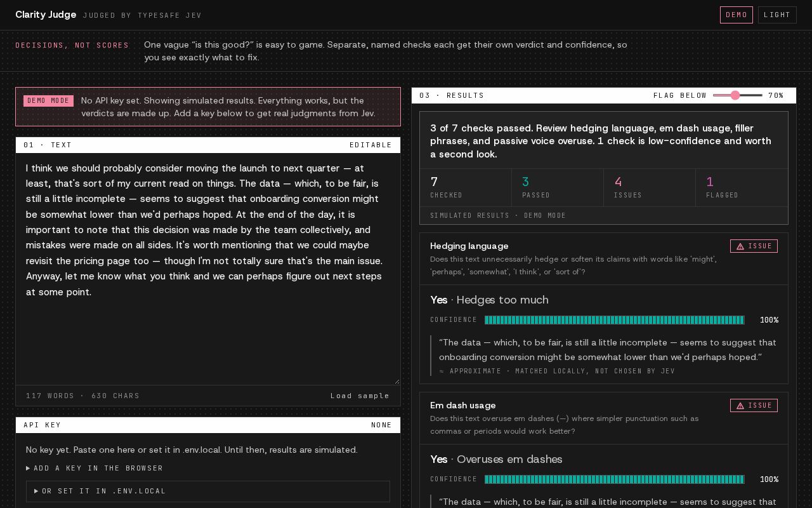The width and height of the screenshot is (812, 508).
Task: Click the '≈ Approximate · matched locally' note
Action: click(557, 371)
